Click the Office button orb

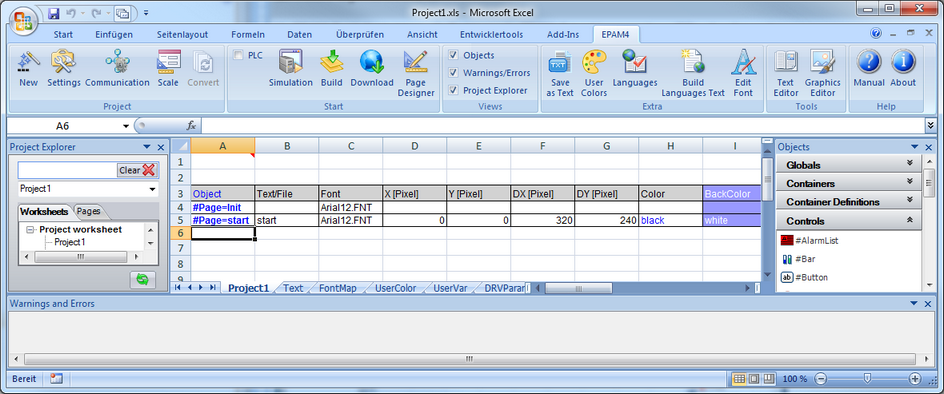(24, 22)
